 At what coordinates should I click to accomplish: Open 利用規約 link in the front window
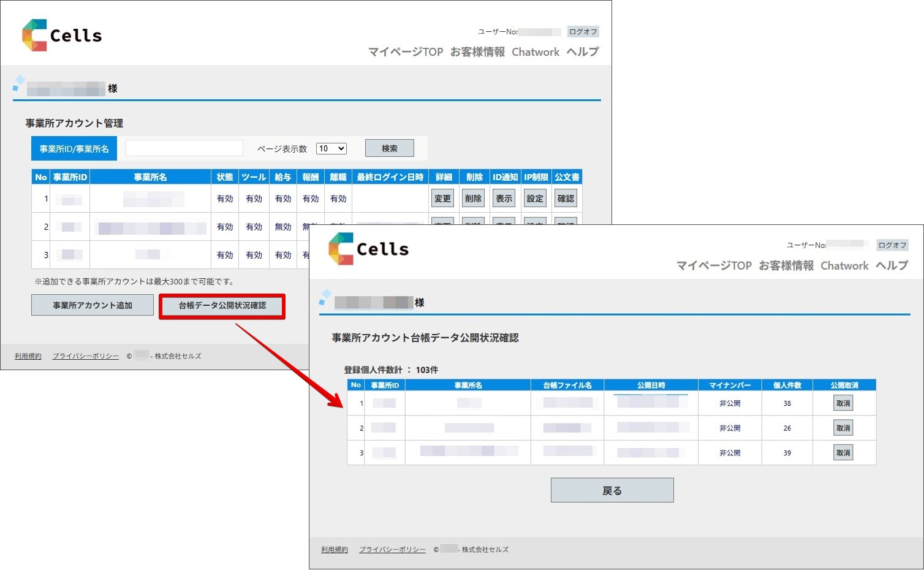pos(335,550)
